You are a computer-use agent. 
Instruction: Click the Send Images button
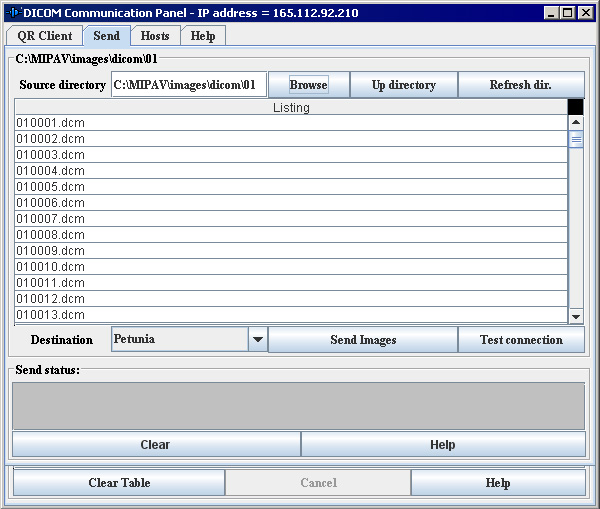[x=363, y=340]
